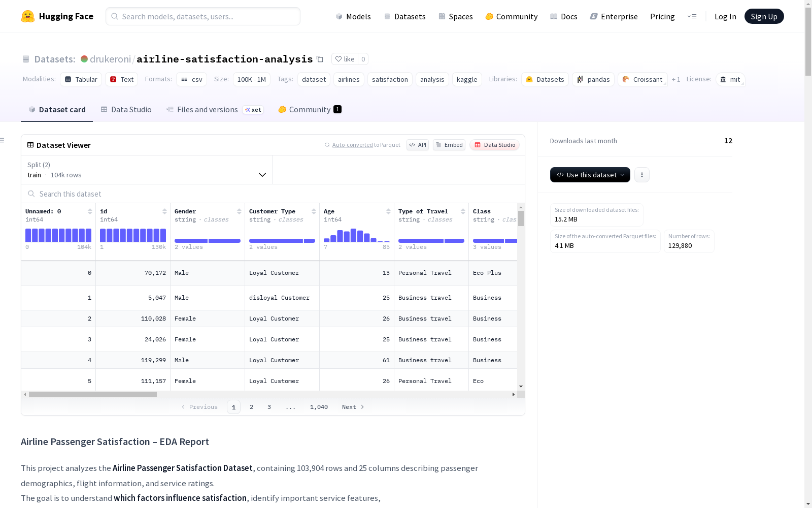
Task: Click the drukeroni user avatar
Action: [84, 59]
